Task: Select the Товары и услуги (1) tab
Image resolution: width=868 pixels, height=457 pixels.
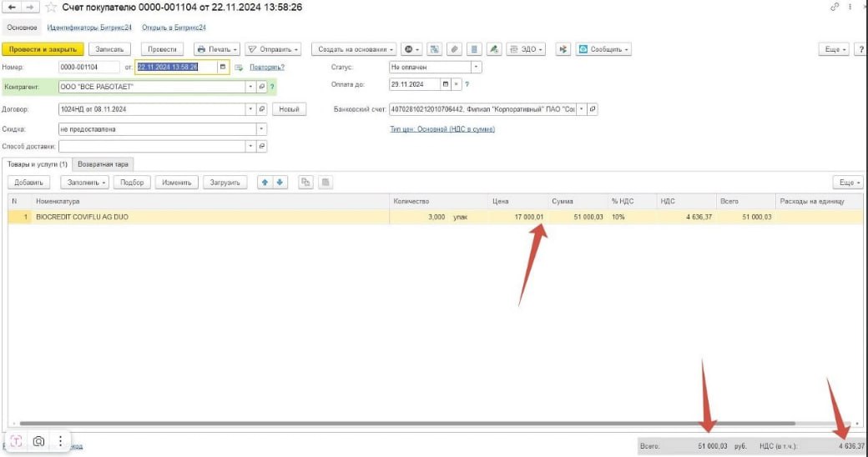Action: click(x=37, y=164)
